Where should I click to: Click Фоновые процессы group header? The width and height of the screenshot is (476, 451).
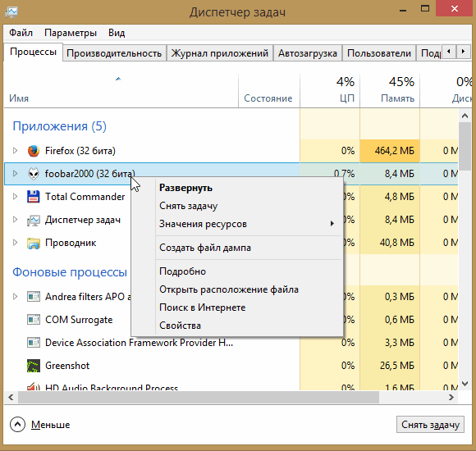[70, 272]
